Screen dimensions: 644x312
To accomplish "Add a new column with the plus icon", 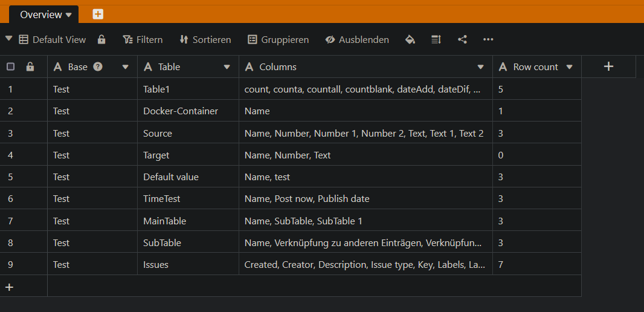I will click(x=608, y=67).
